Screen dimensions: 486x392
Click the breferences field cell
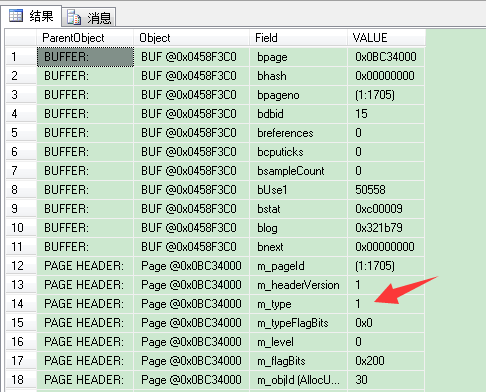click(298, 133)
